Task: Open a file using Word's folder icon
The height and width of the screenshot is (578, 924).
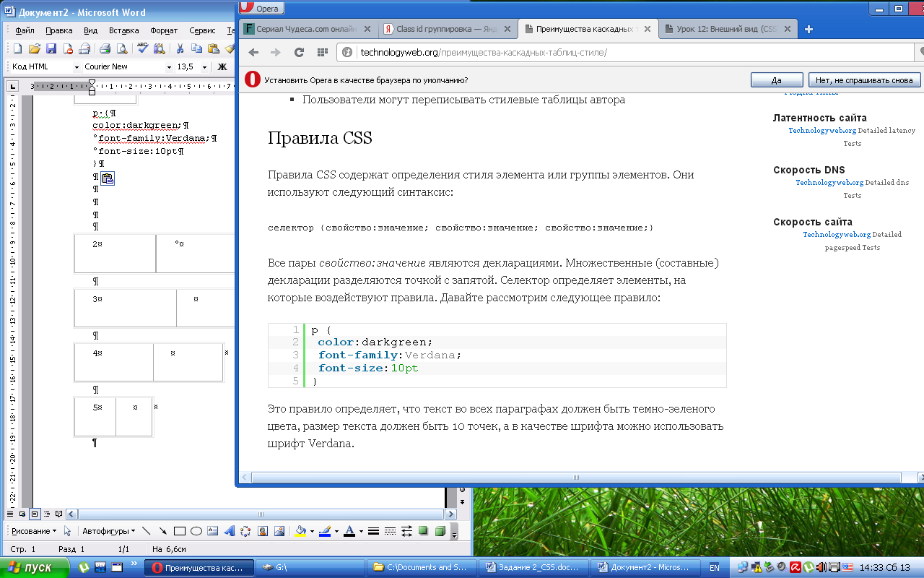Action: tap(34, 48)
